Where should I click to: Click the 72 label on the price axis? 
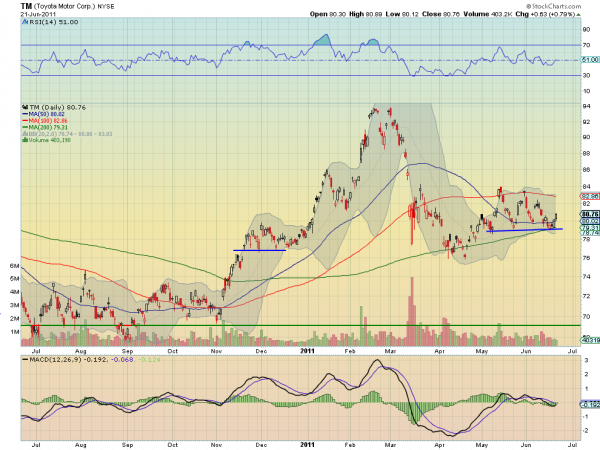click(x=586, y=296)
